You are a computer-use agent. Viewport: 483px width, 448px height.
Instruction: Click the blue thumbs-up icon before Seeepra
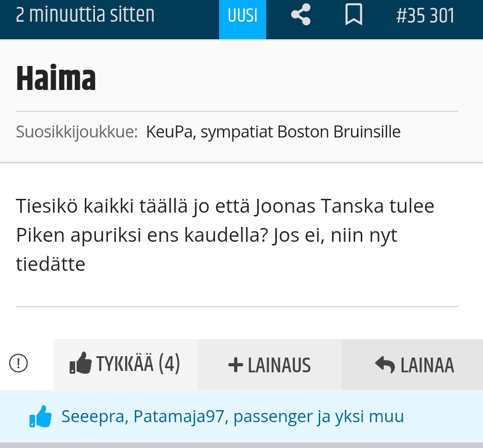click(x=41, y=417)
